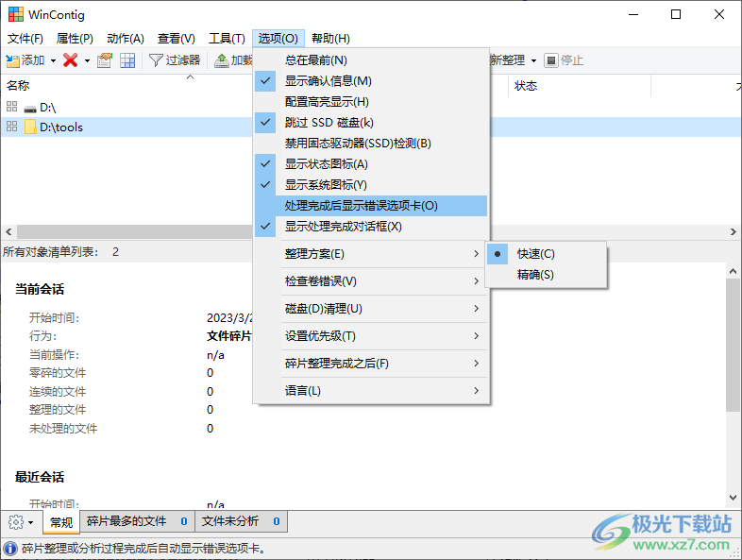
Task: Select the D:\ list row
Action: pyautogui.click(x=126, y=107)
